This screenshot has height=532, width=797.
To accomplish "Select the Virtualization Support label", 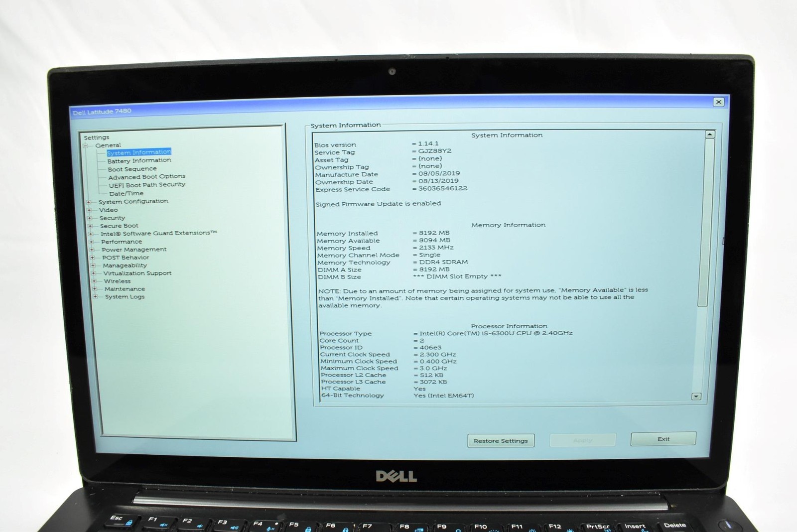I will coord(137,273).
